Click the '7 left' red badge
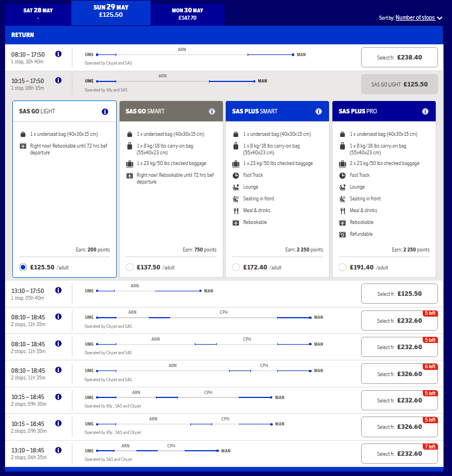This screenshot has width=452, height=476. coord(430,447)
